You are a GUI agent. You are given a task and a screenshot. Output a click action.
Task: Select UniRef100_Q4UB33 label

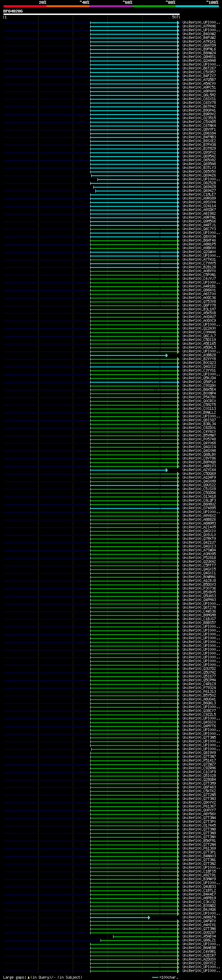199,888
